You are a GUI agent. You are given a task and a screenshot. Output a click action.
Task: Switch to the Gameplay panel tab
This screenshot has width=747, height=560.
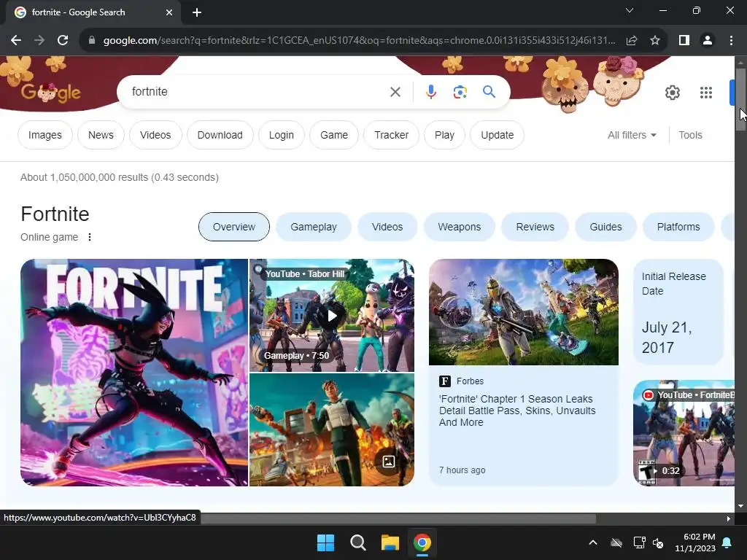(314, 227)
